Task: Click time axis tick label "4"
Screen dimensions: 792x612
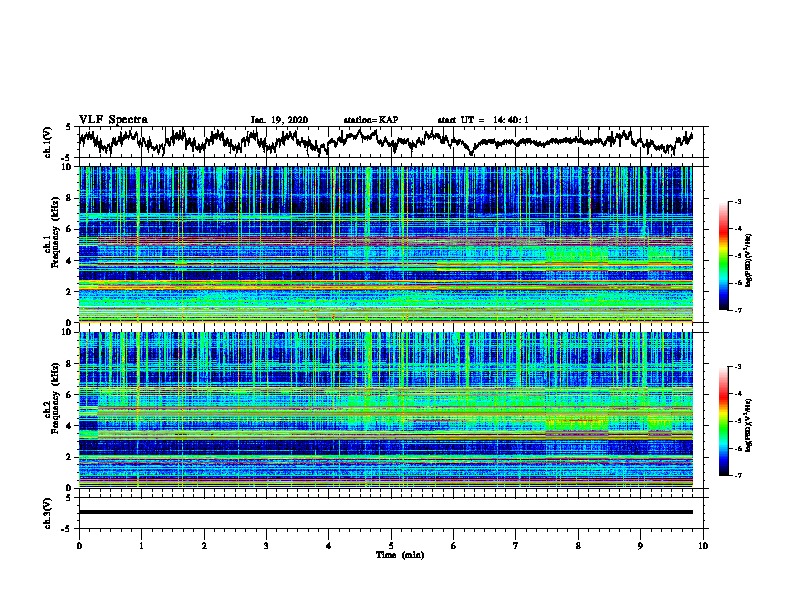Action: click(x=329, y=546)
